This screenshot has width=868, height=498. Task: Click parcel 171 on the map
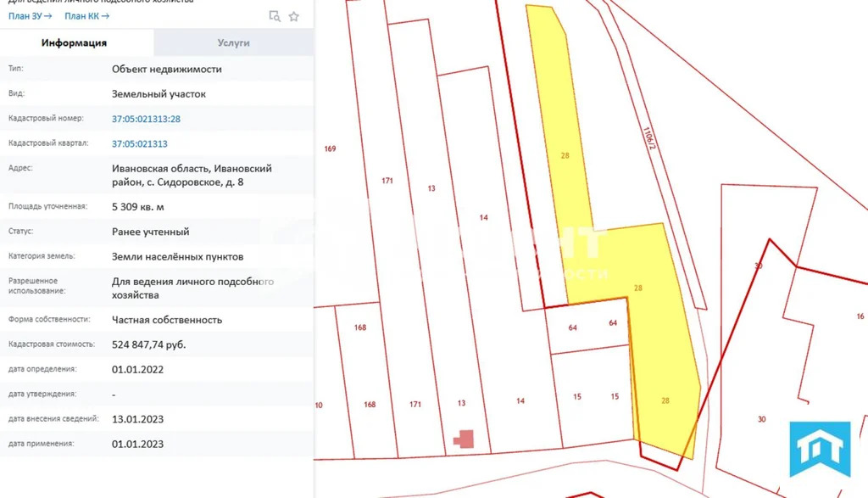click(x=387, y=180)
